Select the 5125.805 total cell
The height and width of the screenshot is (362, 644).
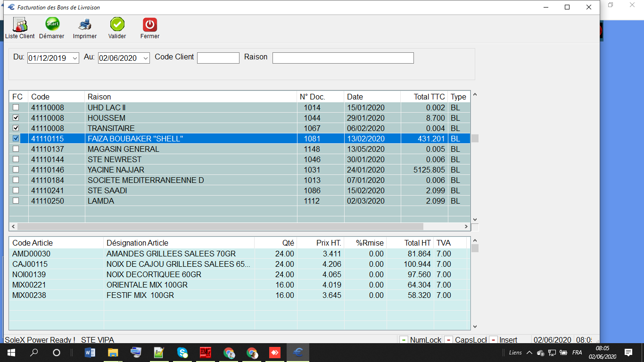tap(428, 170)
